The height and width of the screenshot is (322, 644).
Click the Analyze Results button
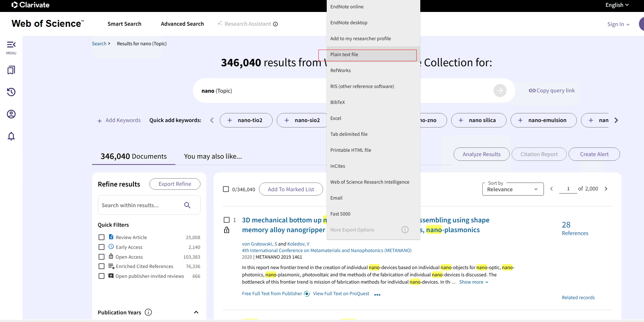coord(482,154)
